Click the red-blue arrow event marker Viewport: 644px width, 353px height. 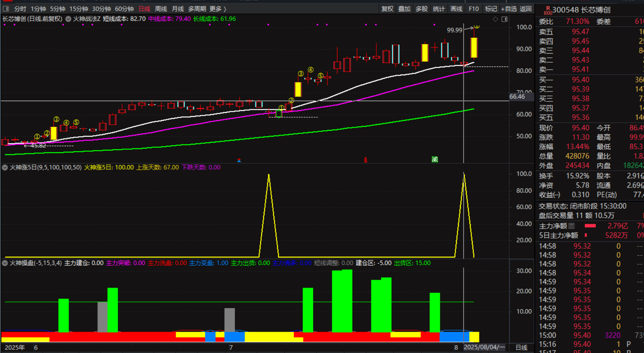point(239,160)
